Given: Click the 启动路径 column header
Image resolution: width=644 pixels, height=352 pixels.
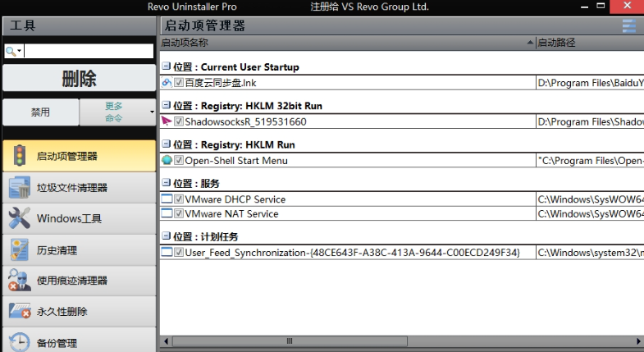Looking at the screenshot, I should click(590, 43).
